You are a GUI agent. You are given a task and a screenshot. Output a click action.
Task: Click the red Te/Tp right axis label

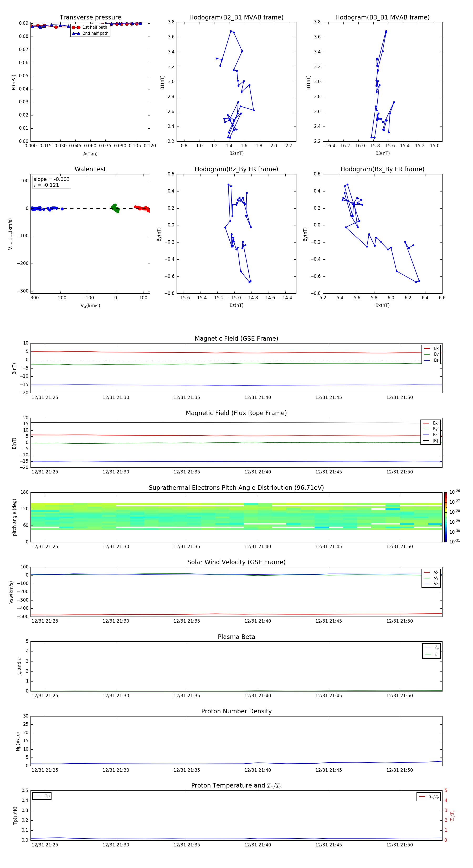tap(453, 815)
